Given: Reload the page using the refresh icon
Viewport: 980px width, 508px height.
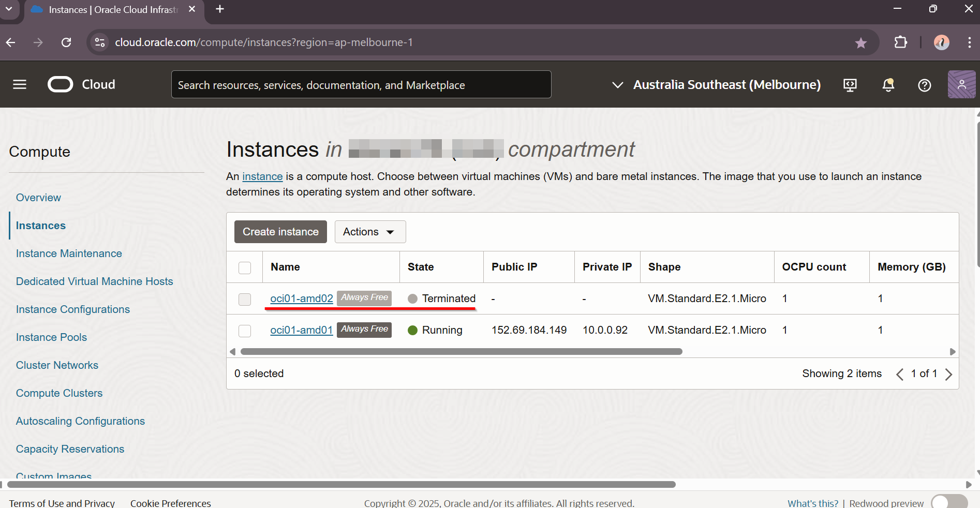Looking at the screenshot, I should pos(66,42).
